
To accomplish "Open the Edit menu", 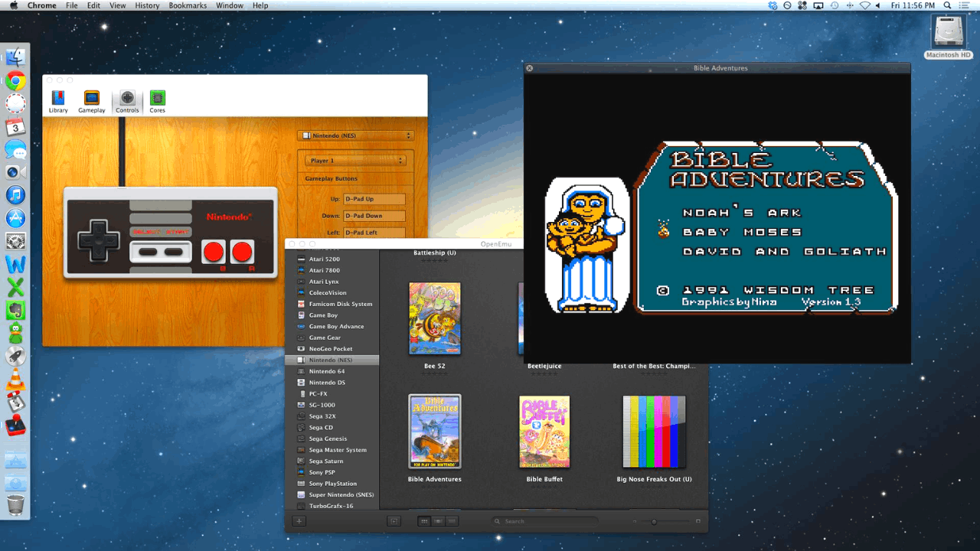I will (93, 5).
